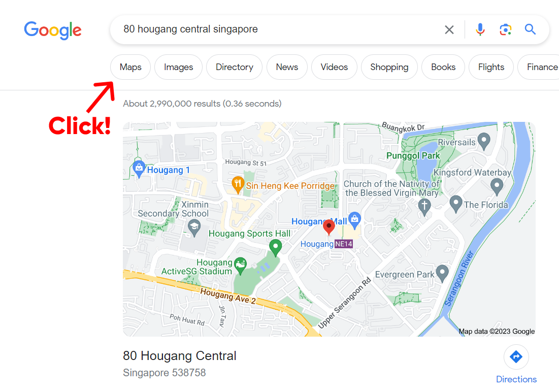
Task: Select the Shopping filter chip
Action: [389, 67]
